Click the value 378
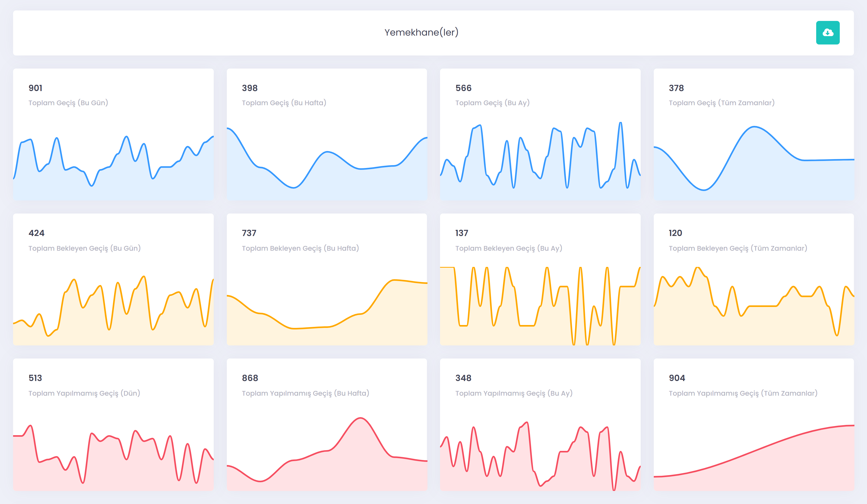 pos(676,88)
